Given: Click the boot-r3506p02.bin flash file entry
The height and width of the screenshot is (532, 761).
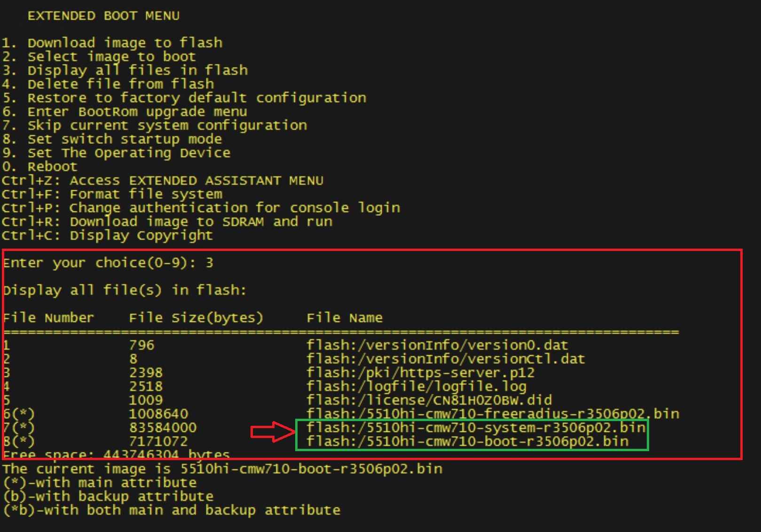Looking at the screenshot, I should tap(467, 441).
